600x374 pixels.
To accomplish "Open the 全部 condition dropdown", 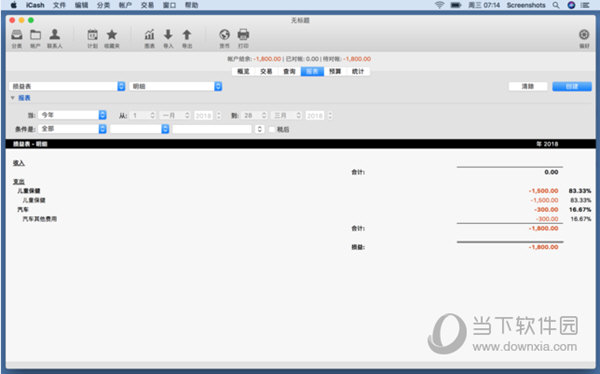I will pos(72,129).
